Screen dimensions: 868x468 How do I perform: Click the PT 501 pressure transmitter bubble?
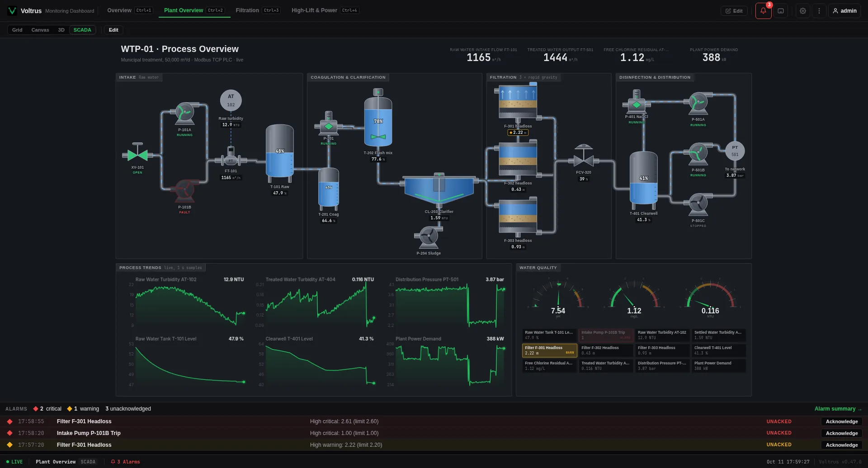click(x=735, y=151)
